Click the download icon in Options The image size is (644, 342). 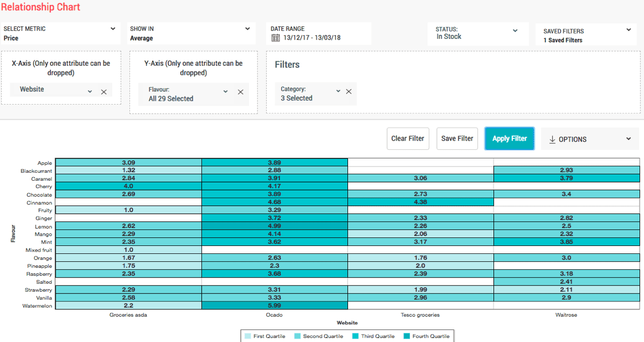point(552,139)
